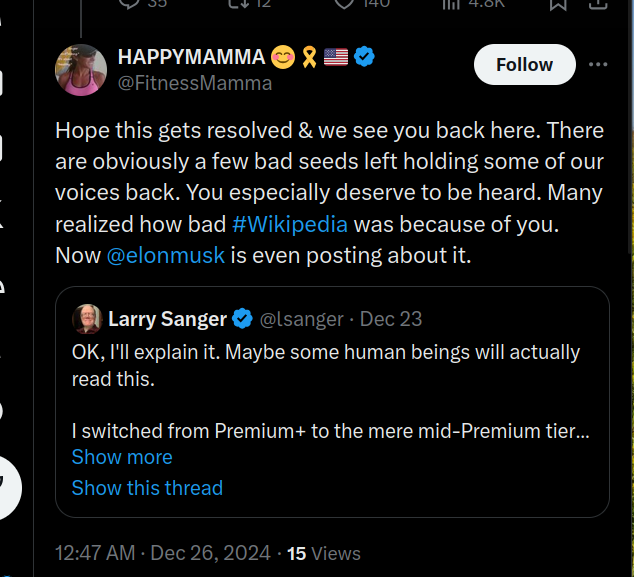Screen dimensions: 634x577
Task: Click the views chart icon showing 4.8K
Action: click(x=452, y=5)
